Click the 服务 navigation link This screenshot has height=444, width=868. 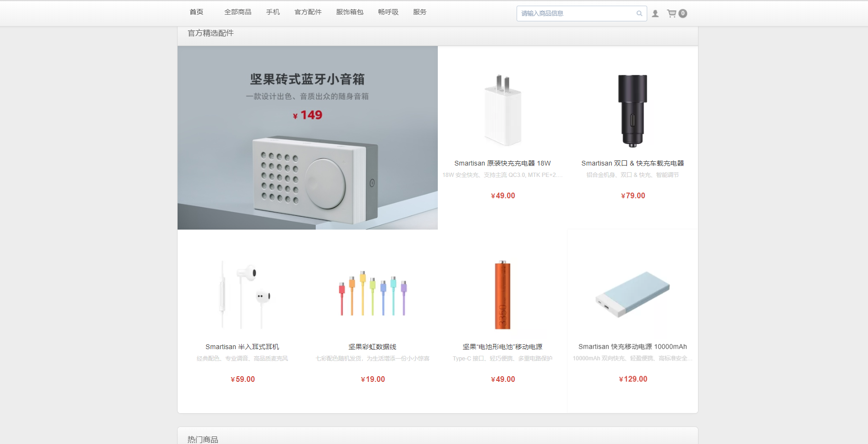pos(420,12)
